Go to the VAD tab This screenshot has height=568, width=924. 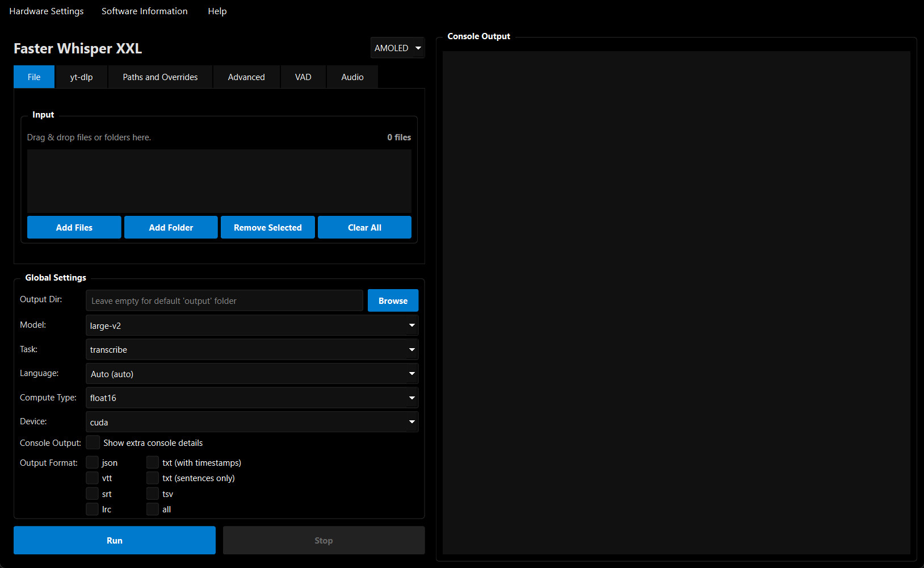[x=303, y=77]
